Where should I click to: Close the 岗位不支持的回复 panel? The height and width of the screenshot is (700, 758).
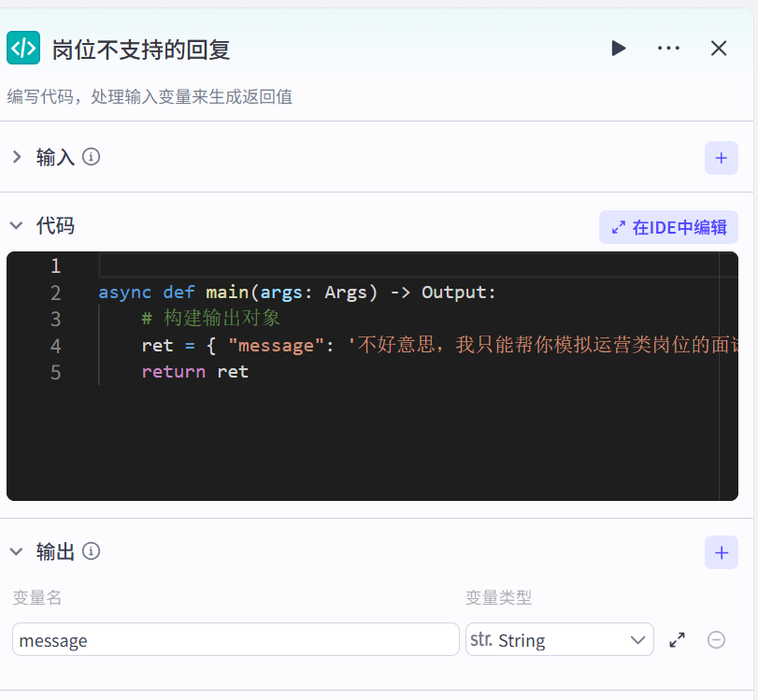coord(718,48)
